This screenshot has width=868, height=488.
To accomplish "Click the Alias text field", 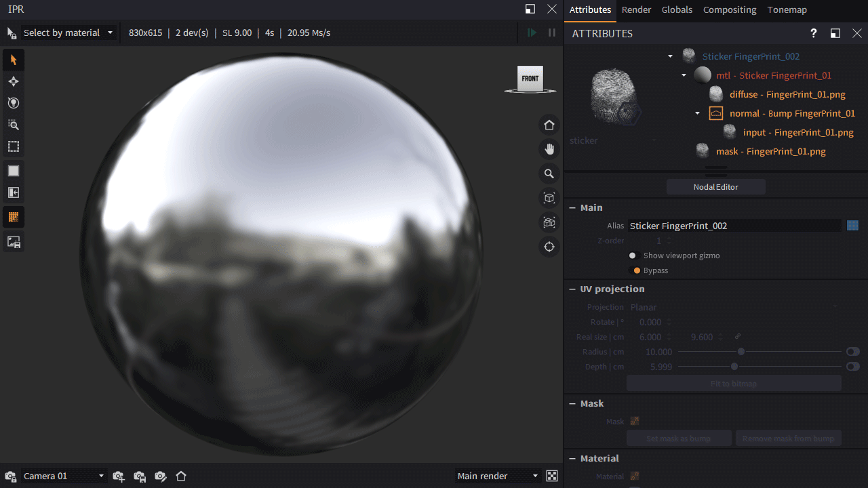I will 734,226.
